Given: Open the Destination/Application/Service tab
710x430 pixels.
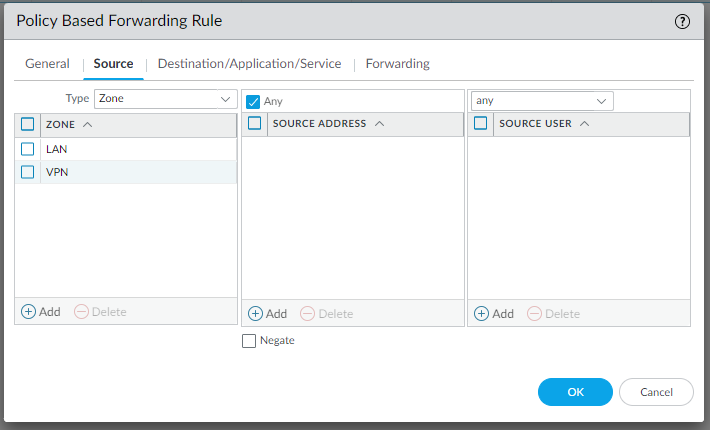Looking at the screenshot, I should [249, 64].
